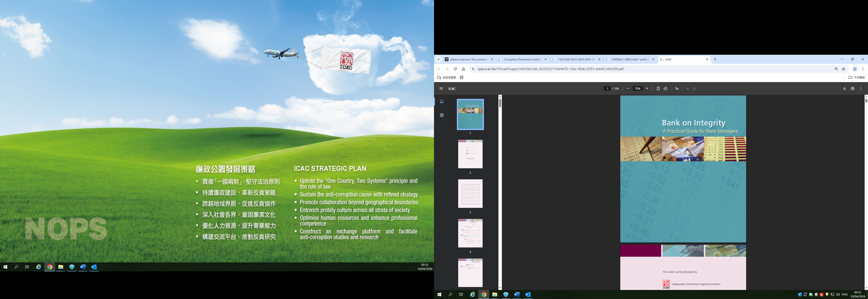Print the PDF document
Viewport: 868px width, 299px height.
point(852,89)
